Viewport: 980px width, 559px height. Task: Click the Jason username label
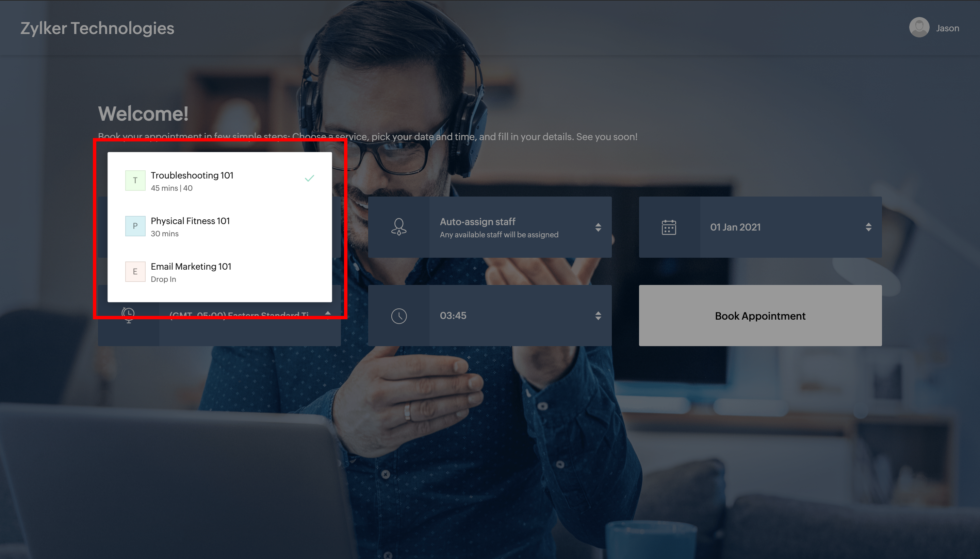947,29
